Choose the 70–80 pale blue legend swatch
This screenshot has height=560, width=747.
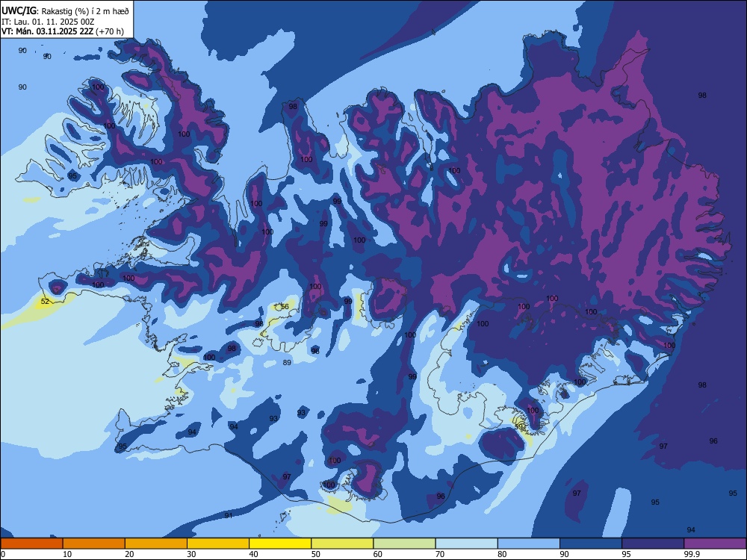466,544
